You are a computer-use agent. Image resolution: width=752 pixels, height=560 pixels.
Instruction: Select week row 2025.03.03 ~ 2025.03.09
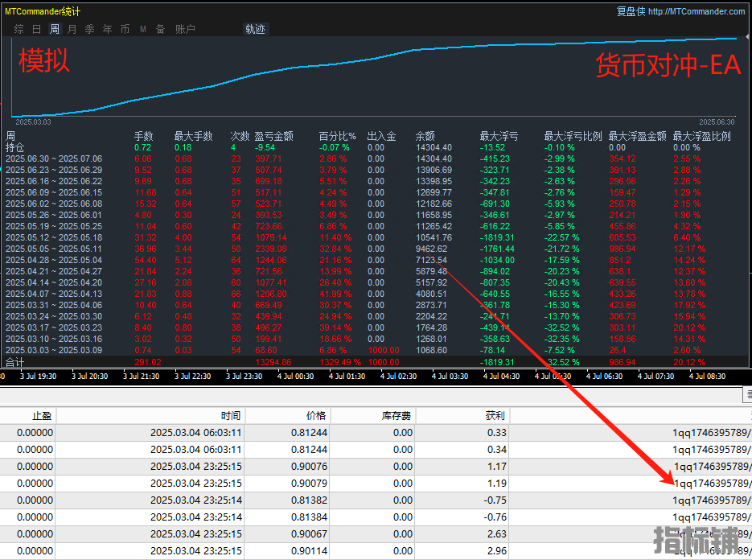pyautogui.click(x=374, y=350)
